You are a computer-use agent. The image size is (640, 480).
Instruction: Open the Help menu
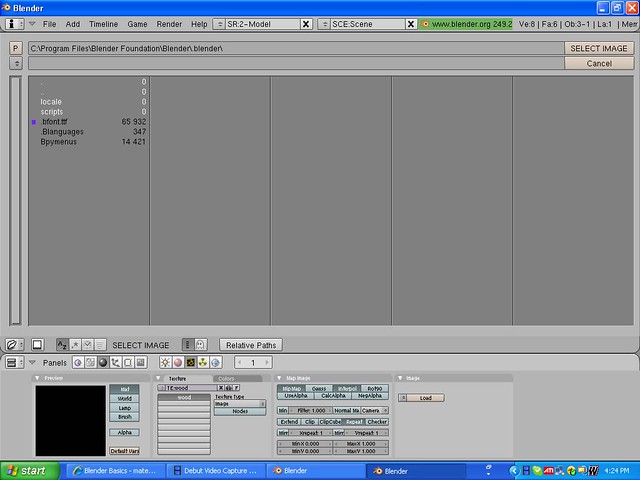(199, 24)
